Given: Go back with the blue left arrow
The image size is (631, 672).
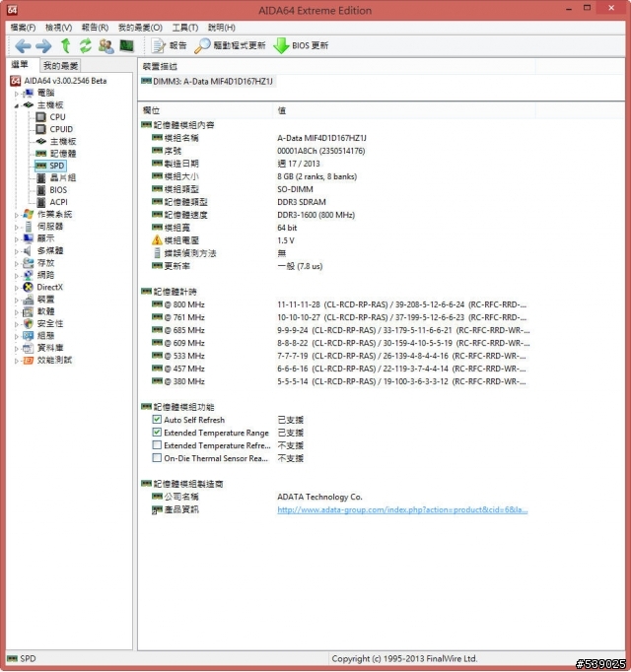Looking at the screenshot, I should click(x=23, y=45).
